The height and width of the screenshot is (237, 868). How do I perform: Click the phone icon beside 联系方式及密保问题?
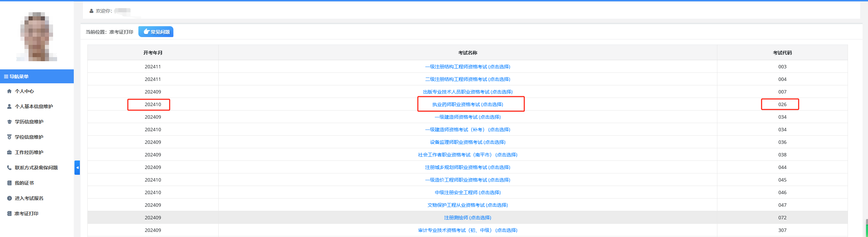(9, 168)
